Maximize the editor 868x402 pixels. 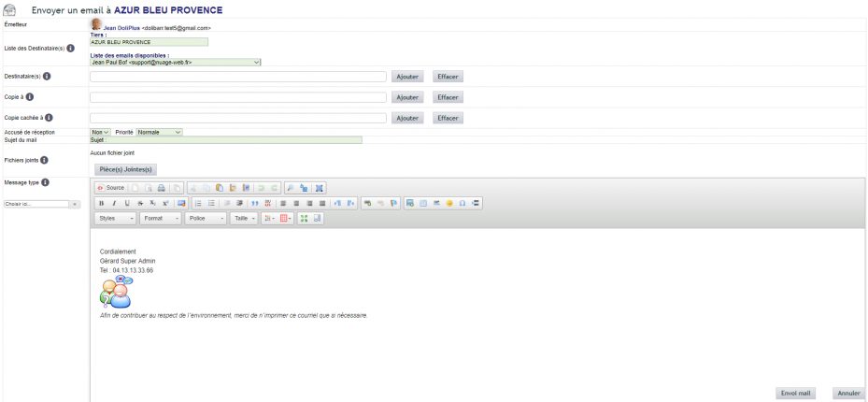tap(304, 218)
